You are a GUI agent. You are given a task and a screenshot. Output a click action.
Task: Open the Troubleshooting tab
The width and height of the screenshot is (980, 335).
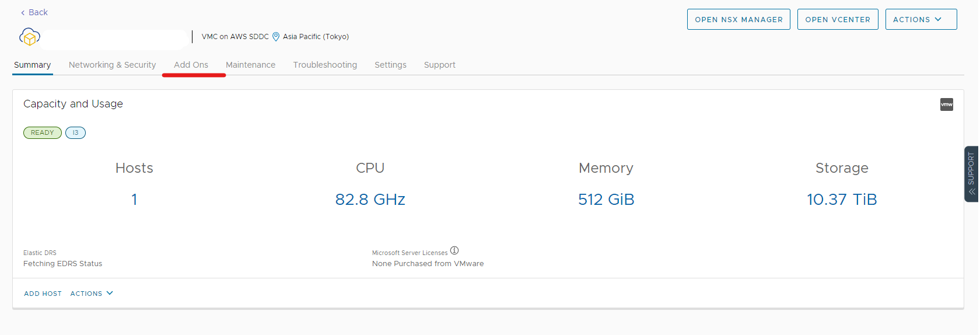325,65
